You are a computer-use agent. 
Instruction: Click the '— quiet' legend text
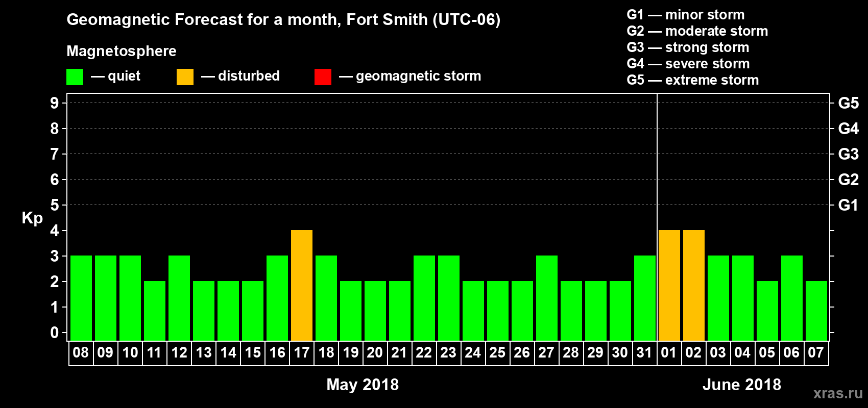click(x=115, y=76)
